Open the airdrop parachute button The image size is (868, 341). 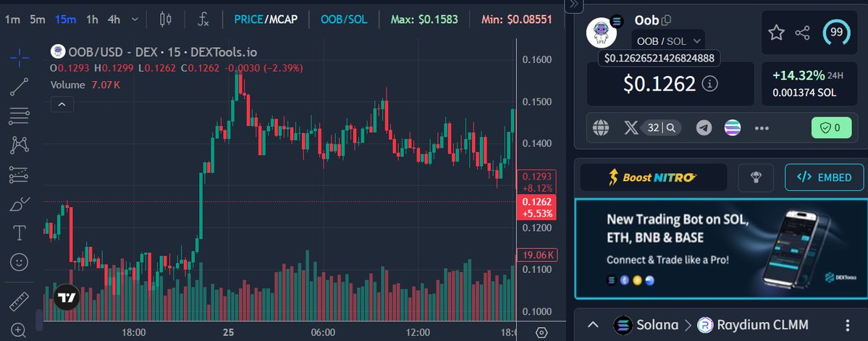(x=756, y=177)
